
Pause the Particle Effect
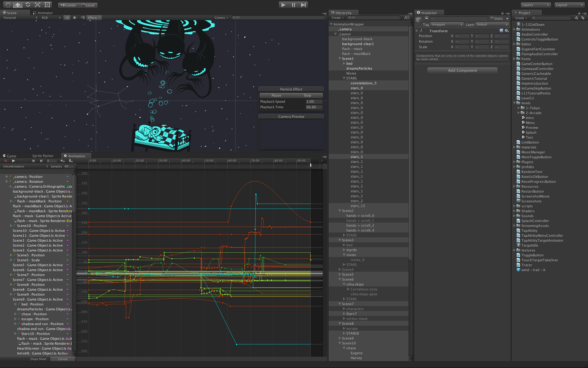coord(276,95)
